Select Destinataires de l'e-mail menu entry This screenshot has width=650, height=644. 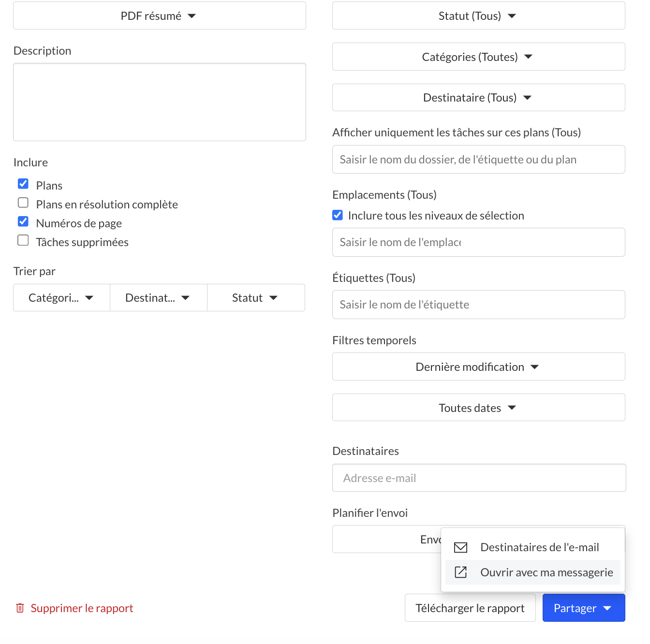coord(533,547)
